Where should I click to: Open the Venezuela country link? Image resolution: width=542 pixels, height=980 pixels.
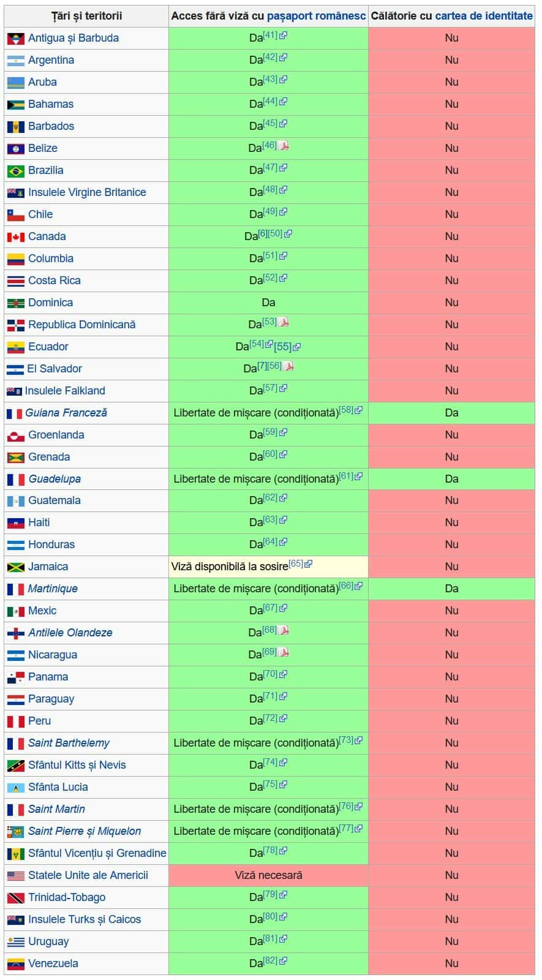53,963
